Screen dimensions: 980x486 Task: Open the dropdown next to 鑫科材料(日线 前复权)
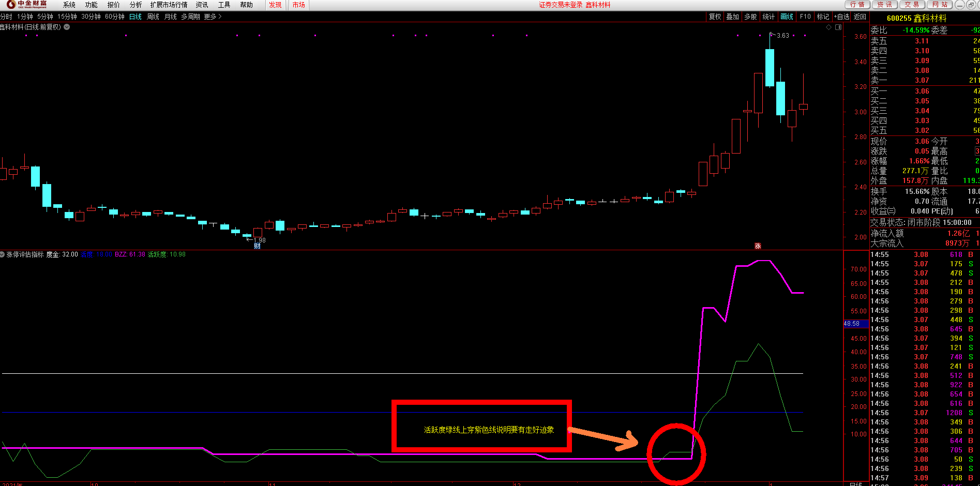[67, 27]
